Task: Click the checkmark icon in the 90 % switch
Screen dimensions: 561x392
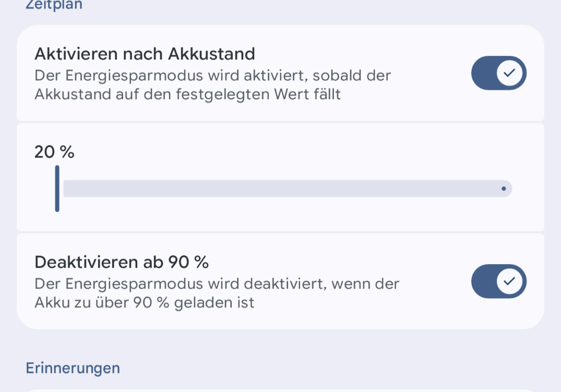Action: pos(510,281)
